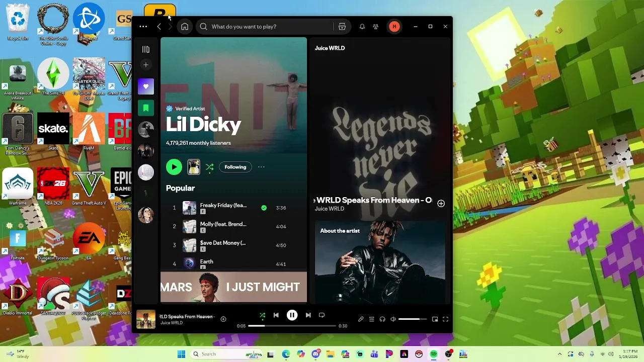Open Connect to a device headphones icon
The height and width of the screenshot is (362, 644).
point(382,319)
